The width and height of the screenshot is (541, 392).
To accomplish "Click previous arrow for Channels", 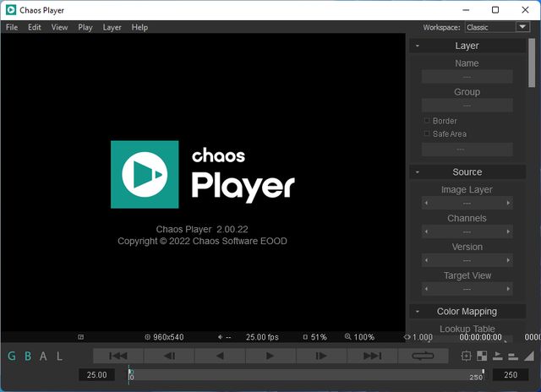I will (x=425, y=232).
